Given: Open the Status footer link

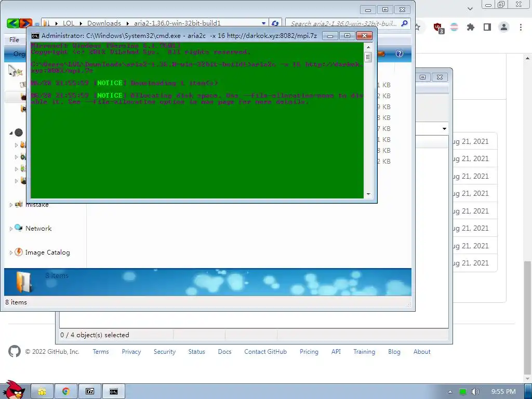Looking at the screenshot, I should 197,352.
